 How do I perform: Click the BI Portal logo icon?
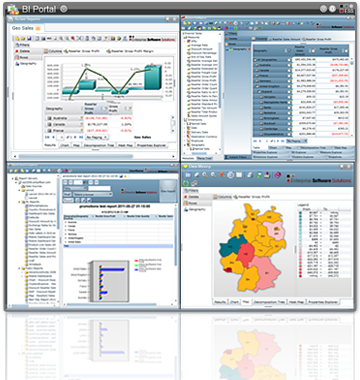13,10
